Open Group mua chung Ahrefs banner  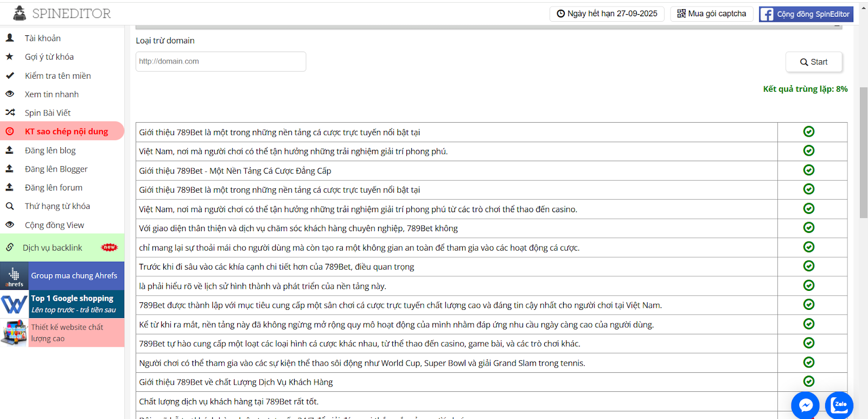coord(62,276)
